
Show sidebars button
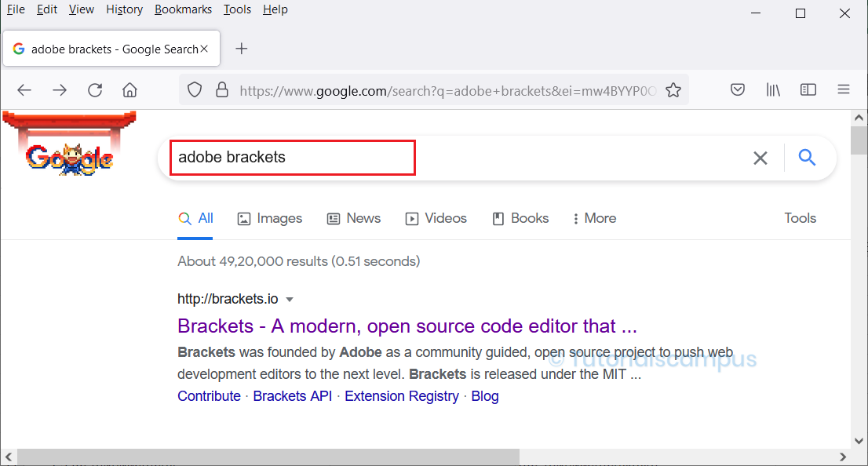[x=808, y=89]
